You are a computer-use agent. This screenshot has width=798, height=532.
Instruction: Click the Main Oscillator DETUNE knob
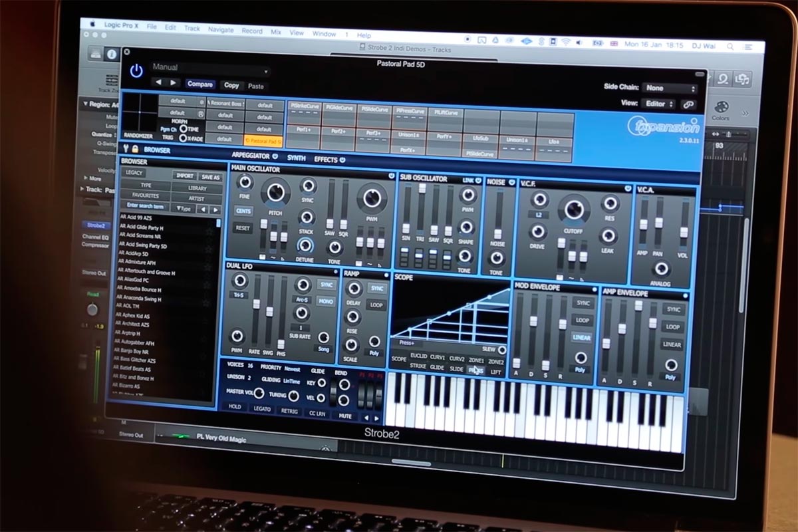click(x=305, y=245)
